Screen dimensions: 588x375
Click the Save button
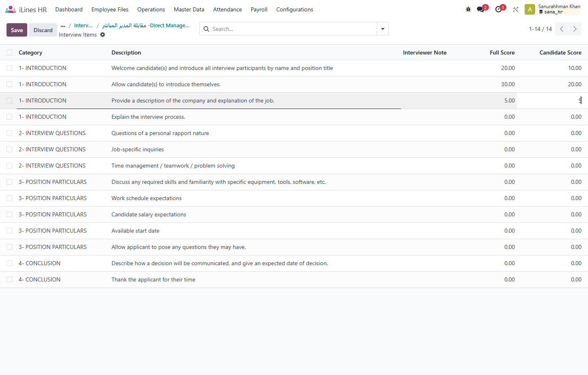(x=17, y=30)
